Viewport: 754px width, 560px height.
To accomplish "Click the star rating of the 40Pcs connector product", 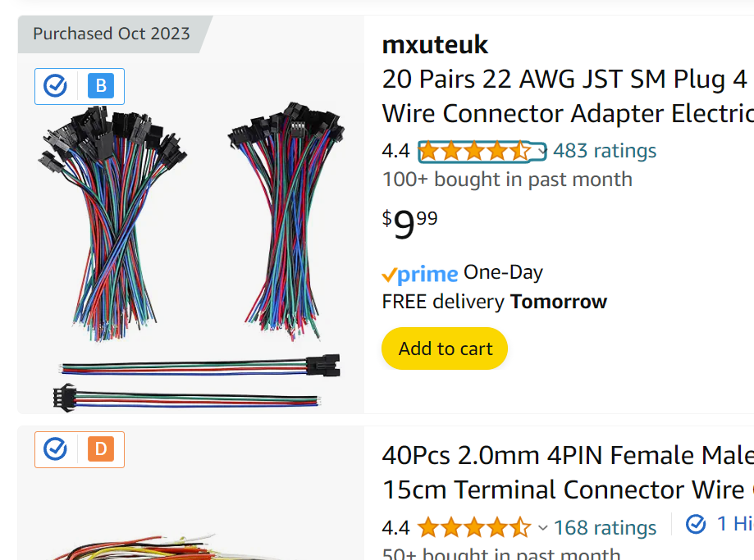I will (x=475, y=526).
